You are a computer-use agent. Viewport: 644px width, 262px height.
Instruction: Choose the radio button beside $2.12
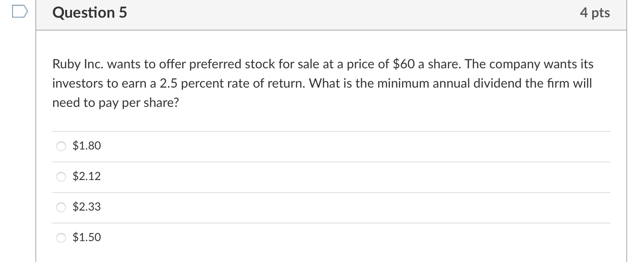(x=61, y=177)
